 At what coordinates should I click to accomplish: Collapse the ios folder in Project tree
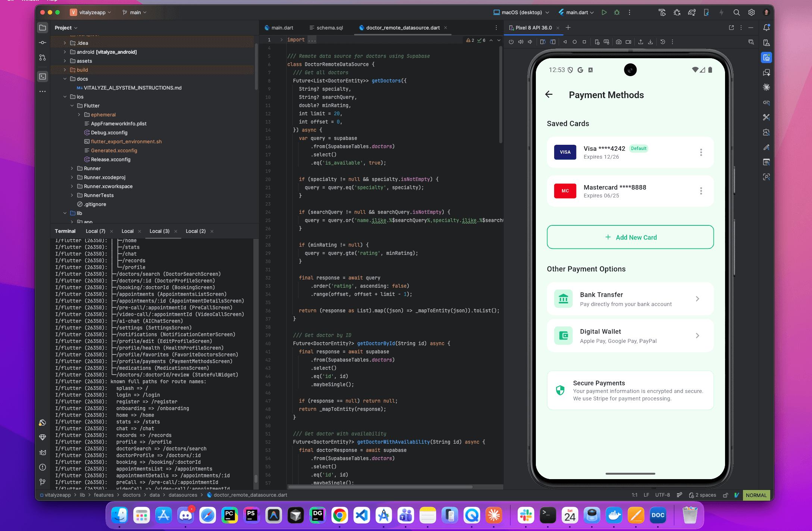click(x=65, y=96)
